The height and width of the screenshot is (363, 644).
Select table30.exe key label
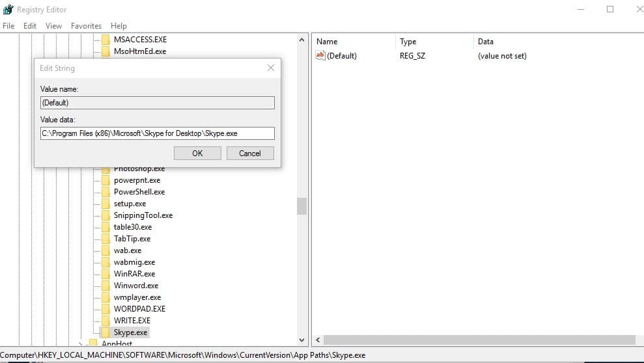(133, 227)
